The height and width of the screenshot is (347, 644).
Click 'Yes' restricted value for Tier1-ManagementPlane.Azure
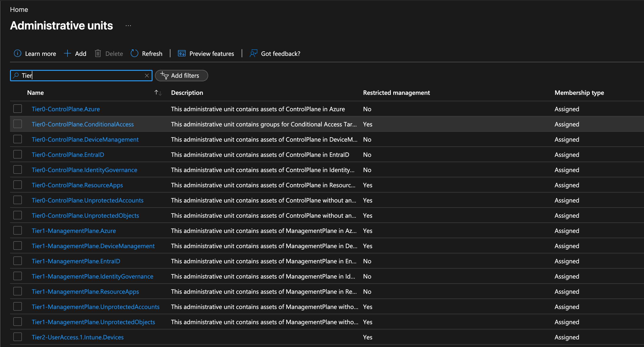[367, 231]
